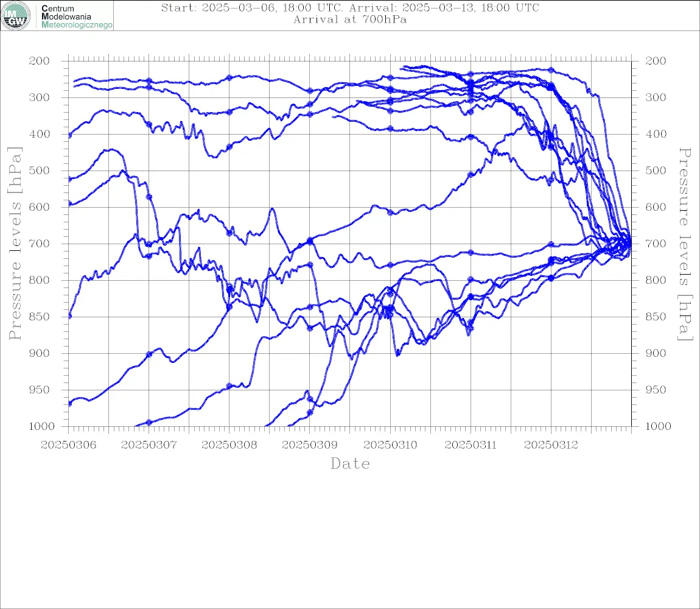Click the x-axis label 20250310
Viewport: 700px width, 609px height.
coord(390,445)
